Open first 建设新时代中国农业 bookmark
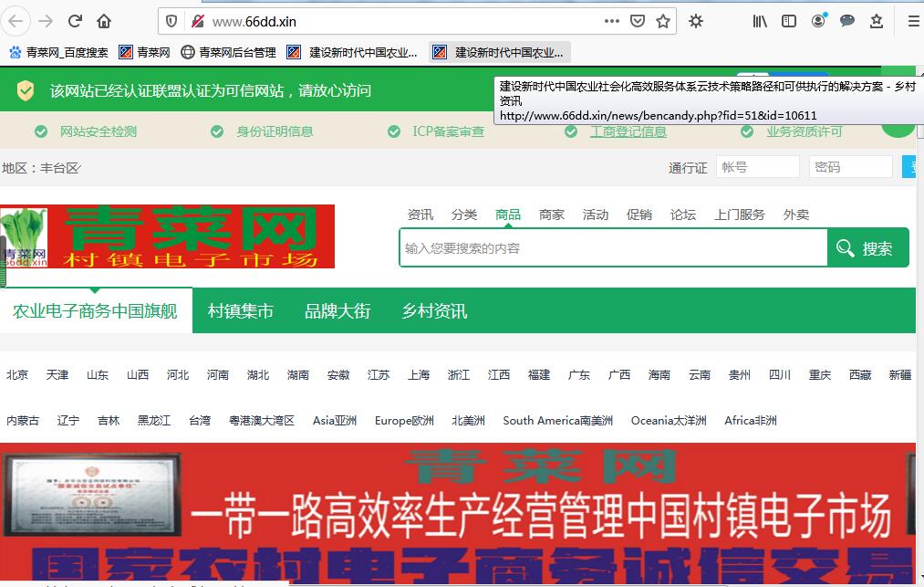The height and width of the screenshot is (587, 924). (x=352, y=53)
